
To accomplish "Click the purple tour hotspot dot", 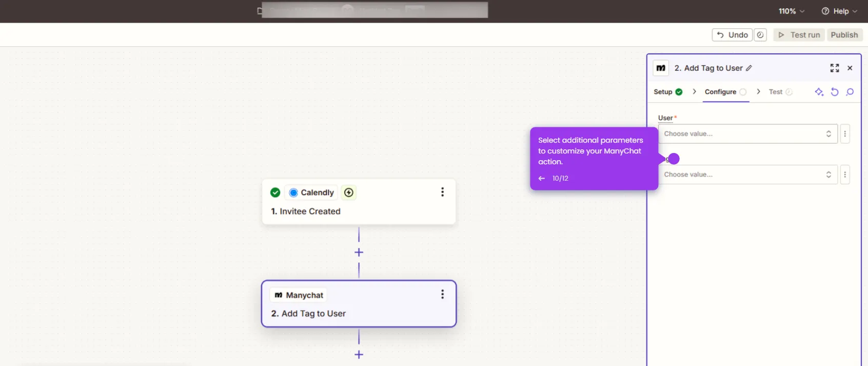I will tap(674, 159).
